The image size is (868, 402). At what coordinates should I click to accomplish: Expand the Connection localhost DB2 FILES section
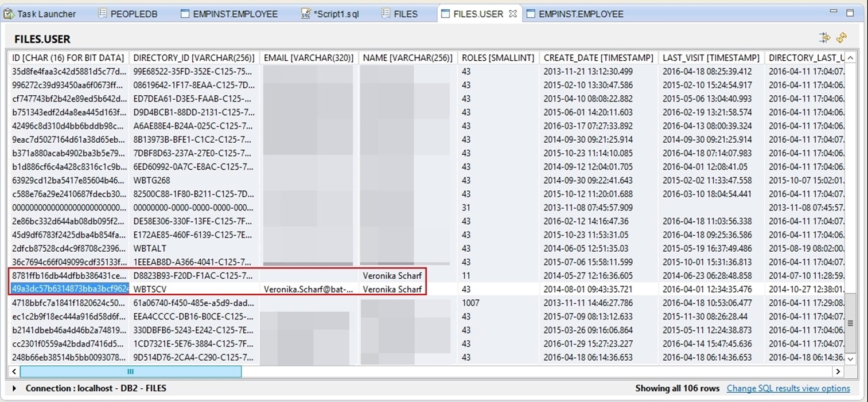tap(15, 389)
